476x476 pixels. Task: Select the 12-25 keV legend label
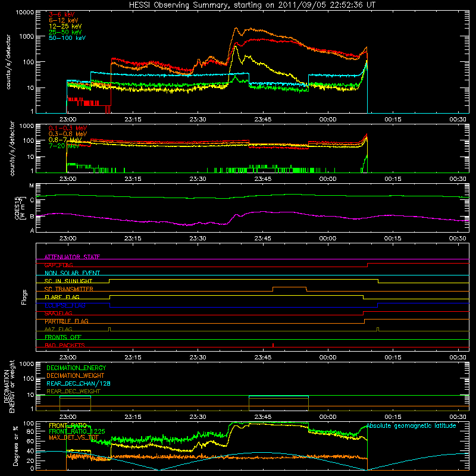point(65,26)
